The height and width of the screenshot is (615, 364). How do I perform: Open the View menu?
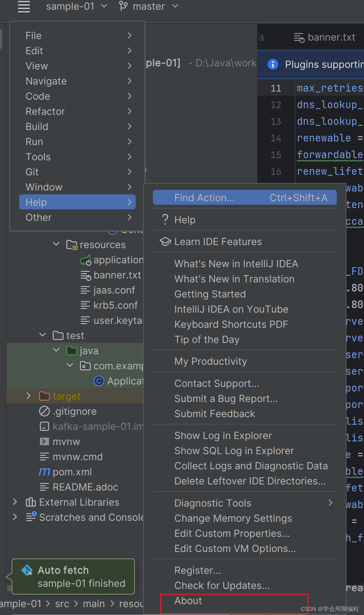[77, 66]
